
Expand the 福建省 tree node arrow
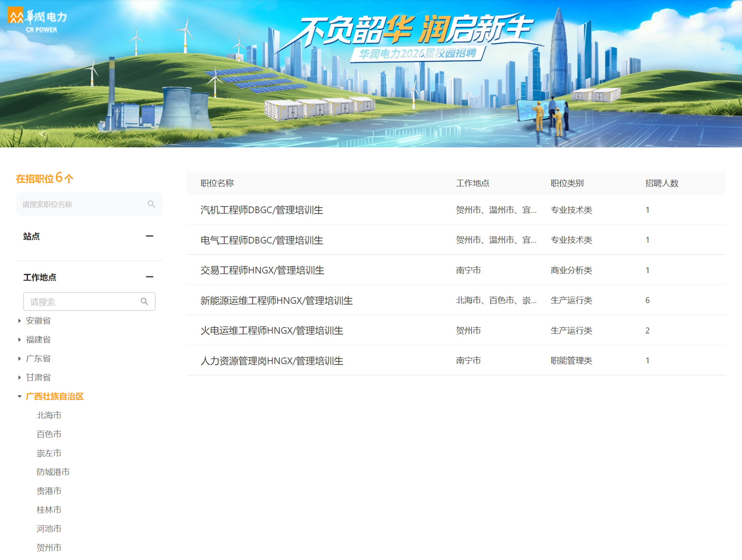point(19,340)
